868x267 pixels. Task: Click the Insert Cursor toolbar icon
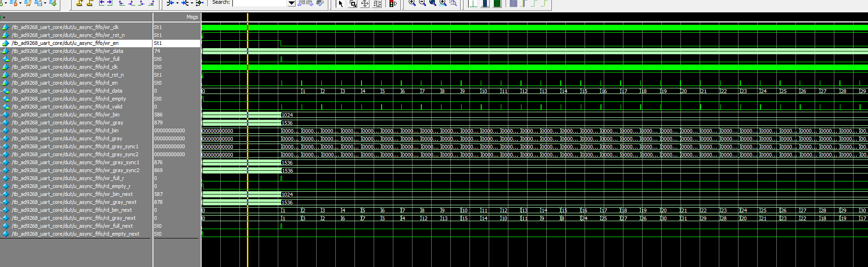80,3
